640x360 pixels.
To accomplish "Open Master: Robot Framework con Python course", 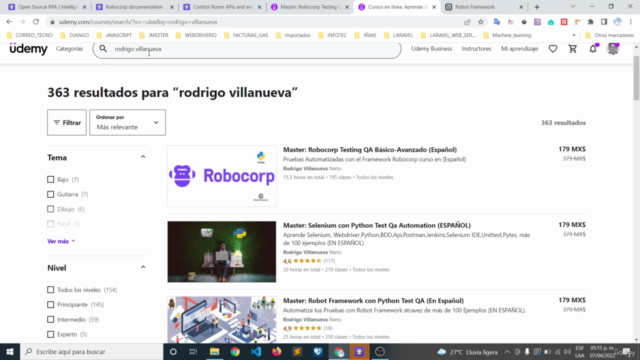I will click(373, 300).
